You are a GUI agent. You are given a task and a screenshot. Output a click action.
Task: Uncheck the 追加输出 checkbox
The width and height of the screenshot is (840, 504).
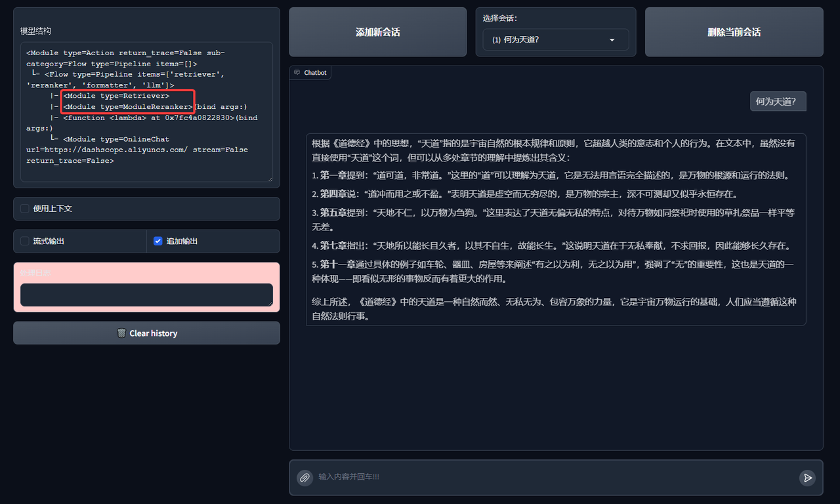(157, 241)
